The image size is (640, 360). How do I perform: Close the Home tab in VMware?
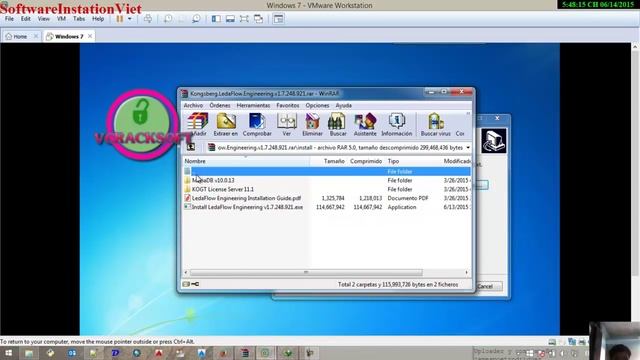coord(36,36)
